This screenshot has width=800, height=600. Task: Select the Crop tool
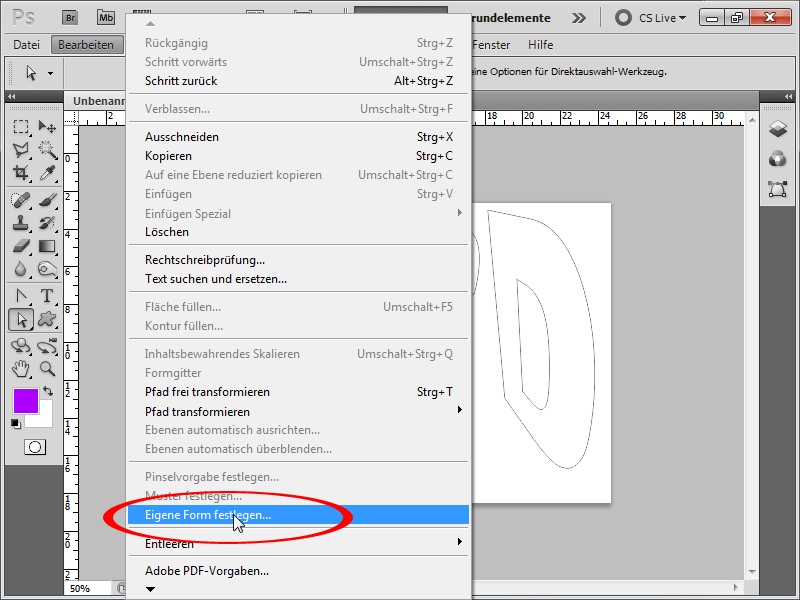coord(21,173)
